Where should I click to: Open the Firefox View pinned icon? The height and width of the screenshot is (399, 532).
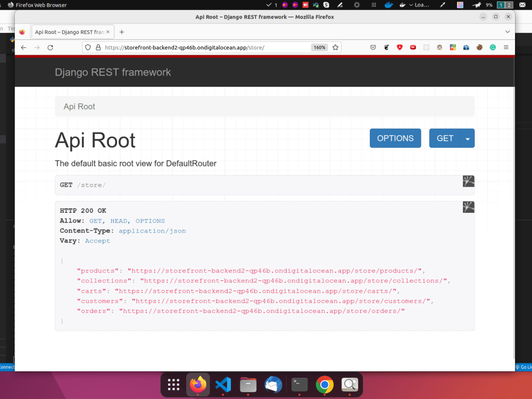point(22,32)
